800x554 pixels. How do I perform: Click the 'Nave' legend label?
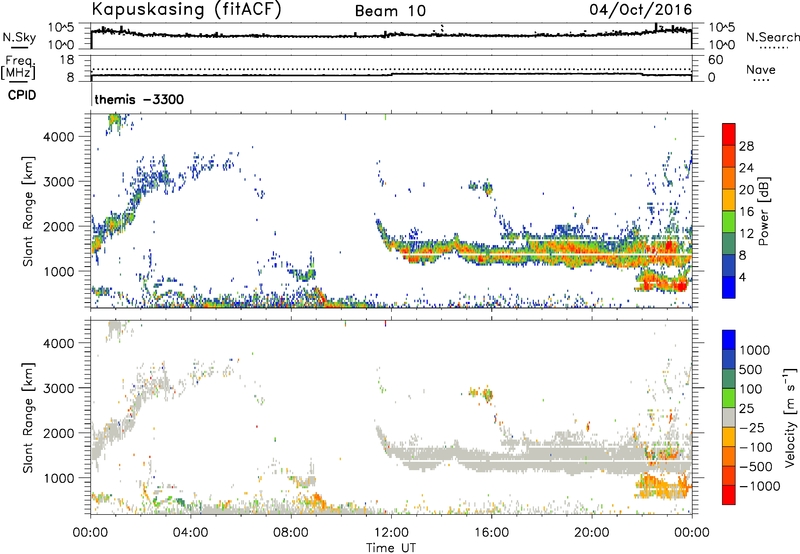click(x=761, y=69)
